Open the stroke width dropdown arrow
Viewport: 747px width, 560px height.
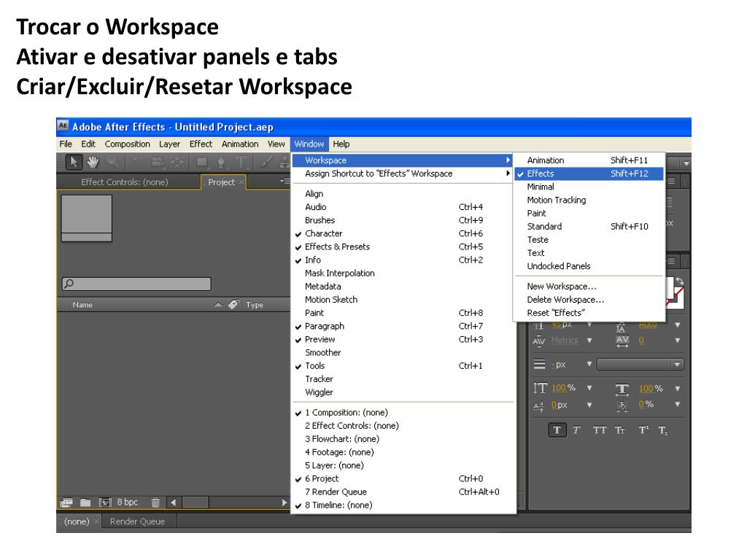click(x=589, y=365)
